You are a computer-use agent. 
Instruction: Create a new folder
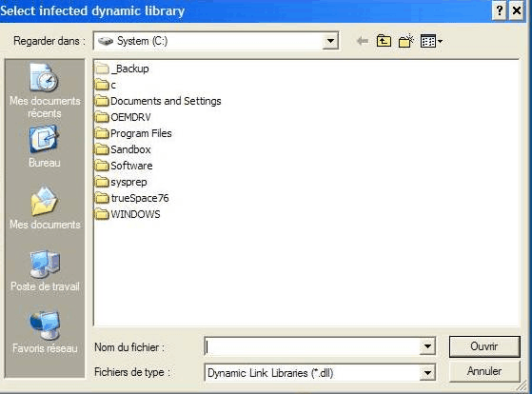[406, 41]
